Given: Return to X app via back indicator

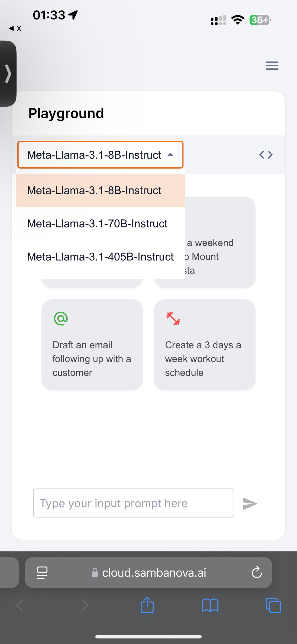Looking at the screenshot, I should 15,28.
